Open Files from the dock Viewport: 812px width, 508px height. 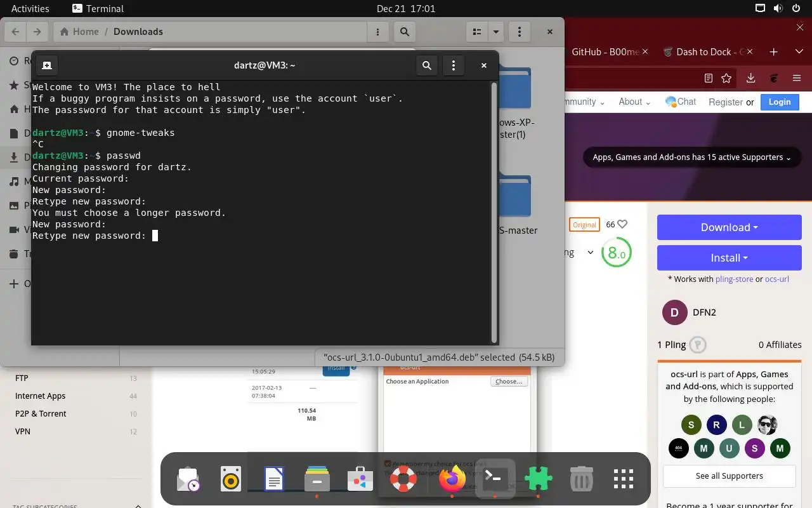tap(317, 479)
